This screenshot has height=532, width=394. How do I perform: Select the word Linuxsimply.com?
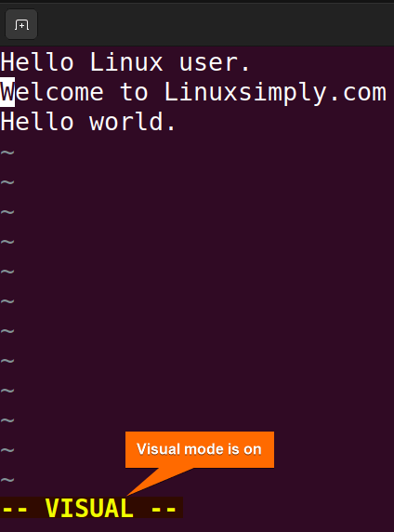click(275, 93)
